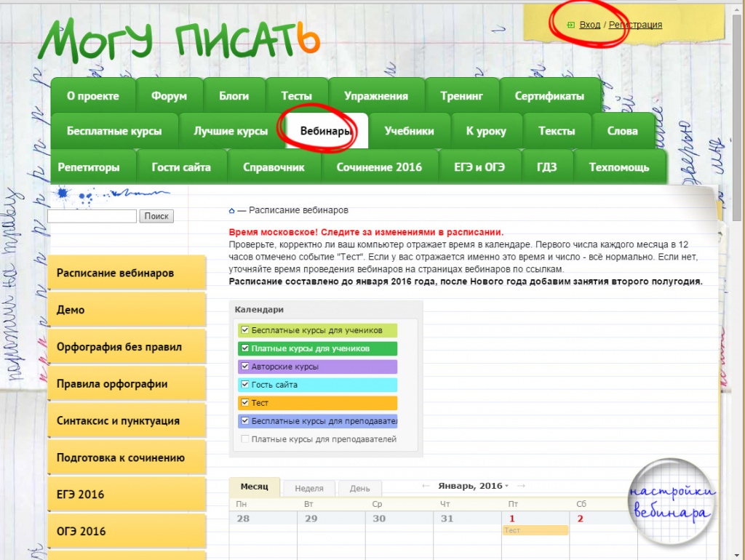Screen dimensions: 745x560
Task: Go to previous month with left arrow
Action: [x=426, y=486]
